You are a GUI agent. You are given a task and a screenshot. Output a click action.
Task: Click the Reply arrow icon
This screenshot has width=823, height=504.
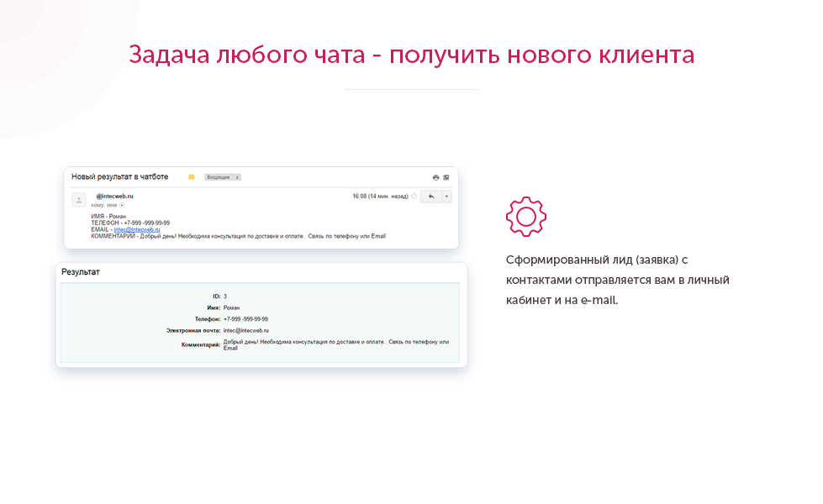point(430,196)
